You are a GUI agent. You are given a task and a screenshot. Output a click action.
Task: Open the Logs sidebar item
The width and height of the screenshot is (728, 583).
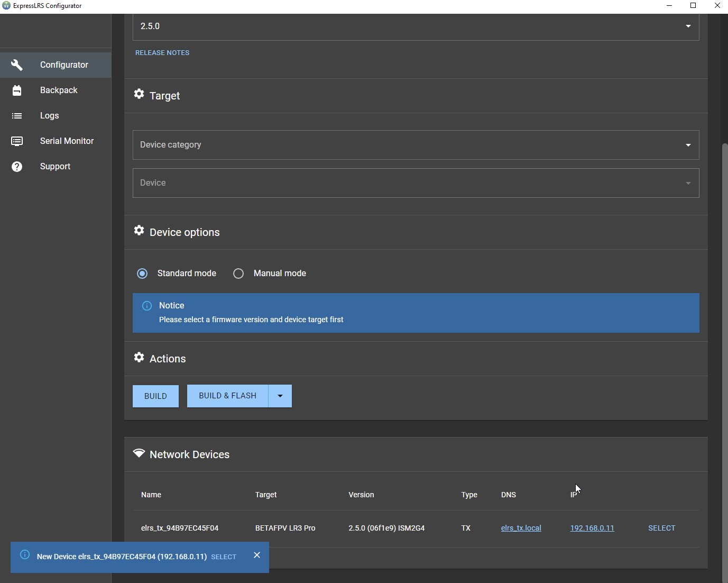(x=56, y=116)
